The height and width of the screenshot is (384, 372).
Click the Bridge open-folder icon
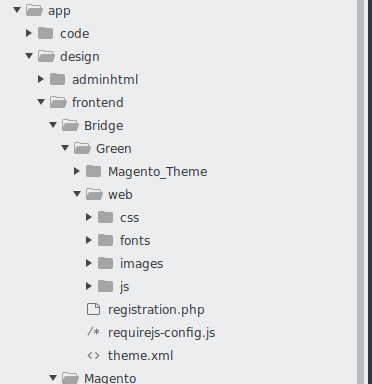click(70, 125)
